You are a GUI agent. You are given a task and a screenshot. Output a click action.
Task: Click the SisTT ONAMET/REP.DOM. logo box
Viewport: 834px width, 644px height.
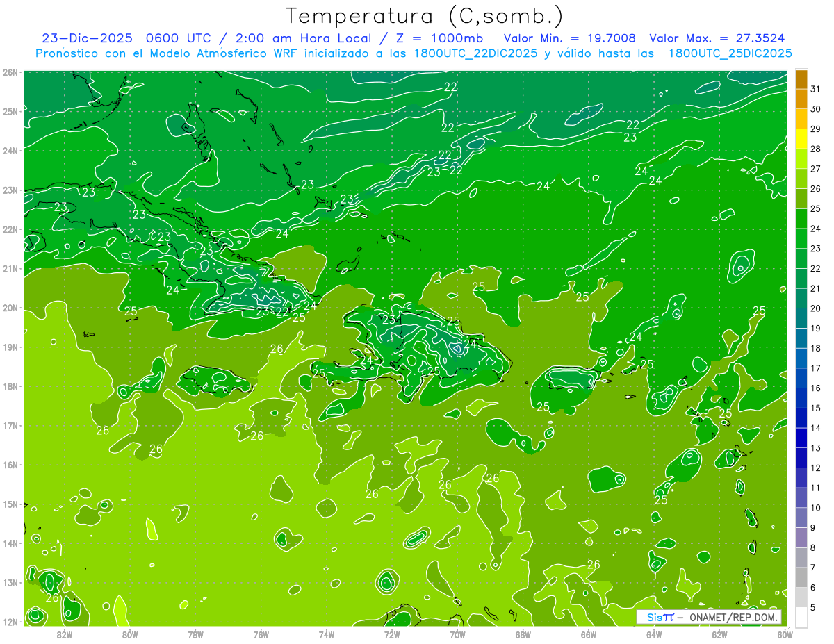(709, 617)
